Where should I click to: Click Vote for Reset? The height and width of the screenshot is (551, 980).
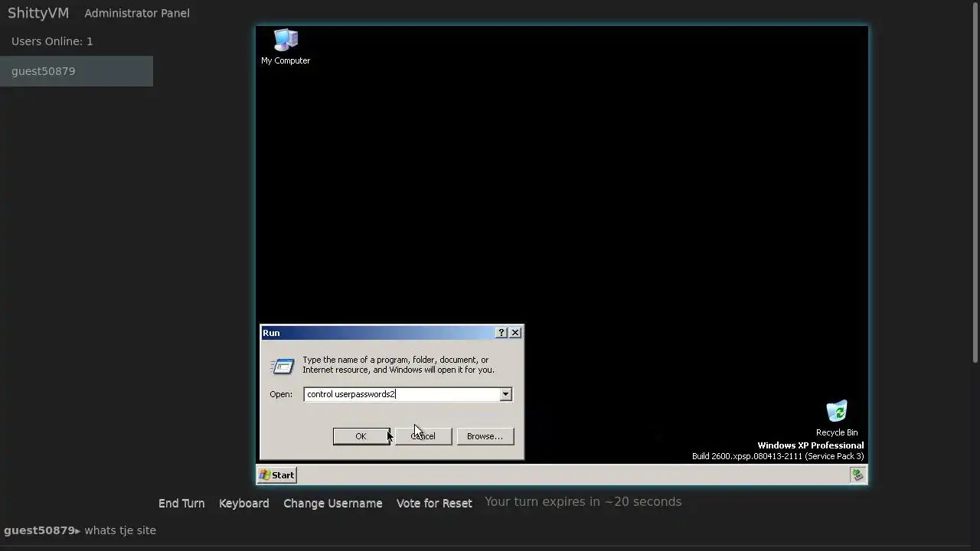point(434,504)
